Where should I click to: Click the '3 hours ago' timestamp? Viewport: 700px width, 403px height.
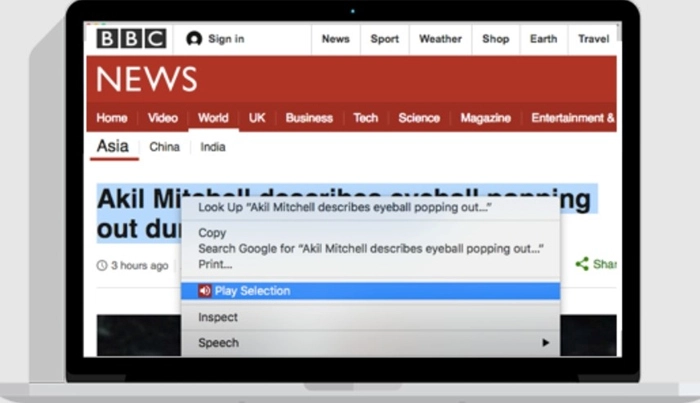tap(139, 266)
